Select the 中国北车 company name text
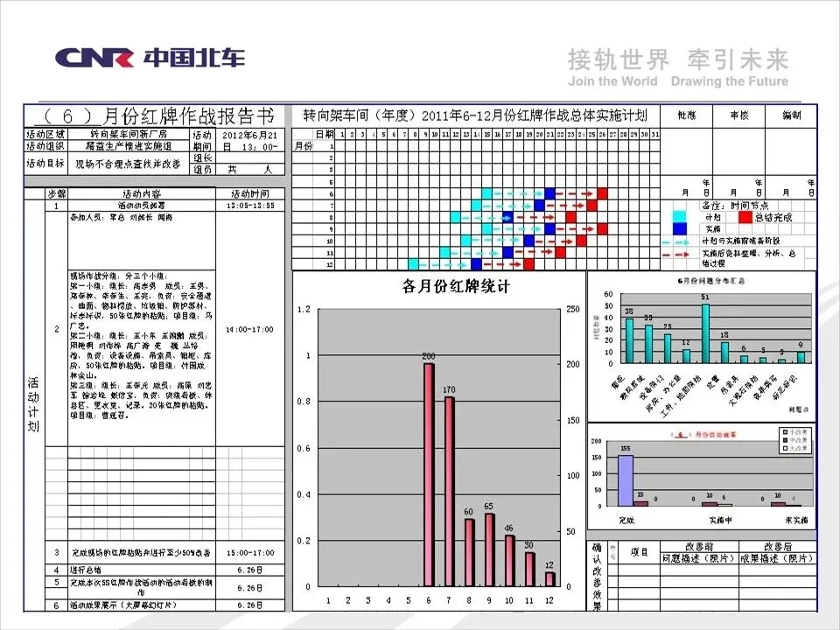This screenshot has width=840, height=630. 194,58
